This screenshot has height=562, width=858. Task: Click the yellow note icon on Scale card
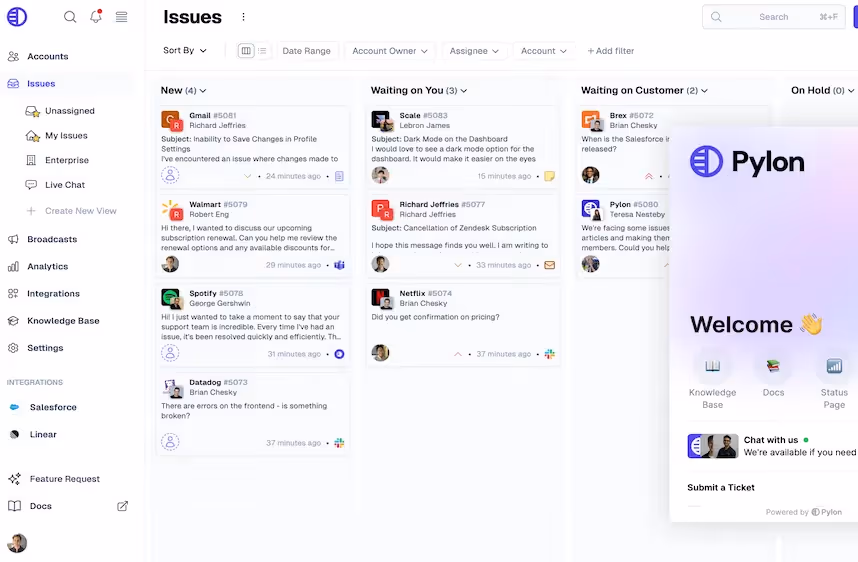pos(549,176)
